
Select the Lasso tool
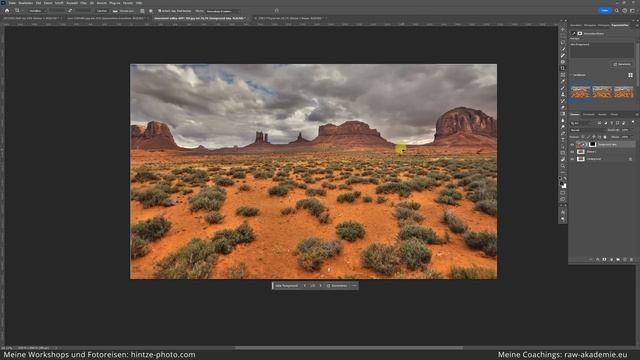coord(563,42)
